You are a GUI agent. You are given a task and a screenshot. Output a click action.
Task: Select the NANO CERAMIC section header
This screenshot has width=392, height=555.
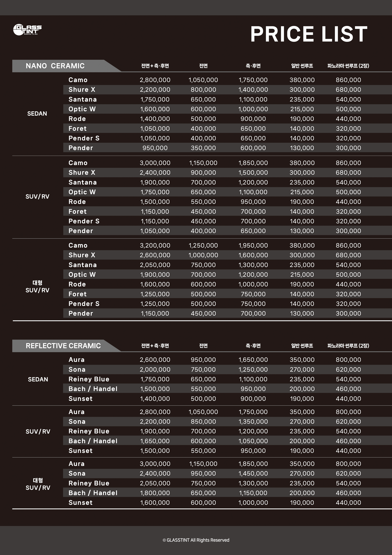[55, 66]
